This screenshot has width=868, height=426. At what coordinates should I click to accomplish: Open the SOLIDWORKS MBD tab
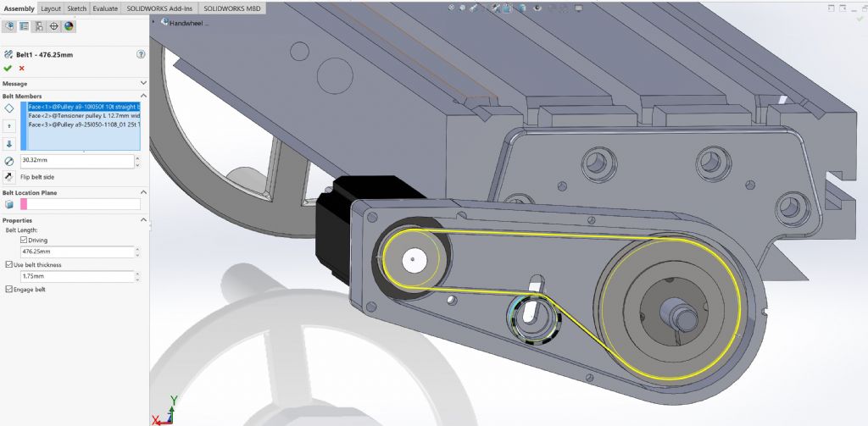pyautogui.click(x=231, y=8)
